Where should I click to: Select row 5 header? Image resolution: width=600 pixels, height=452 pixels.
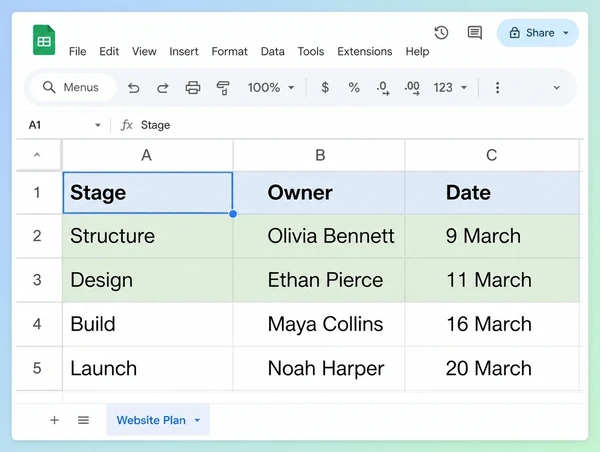click(39, 369)
